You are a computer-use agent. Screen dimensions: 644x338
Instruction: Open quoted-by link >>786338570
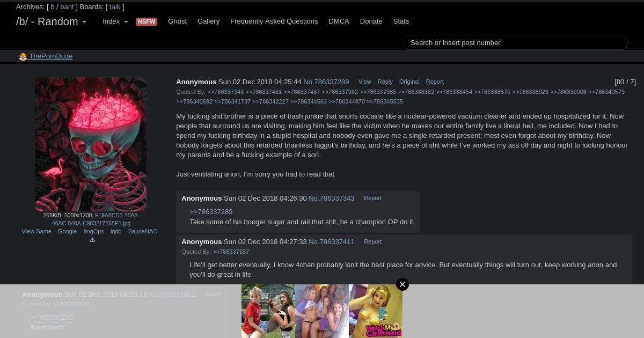(x=492, y=92)
